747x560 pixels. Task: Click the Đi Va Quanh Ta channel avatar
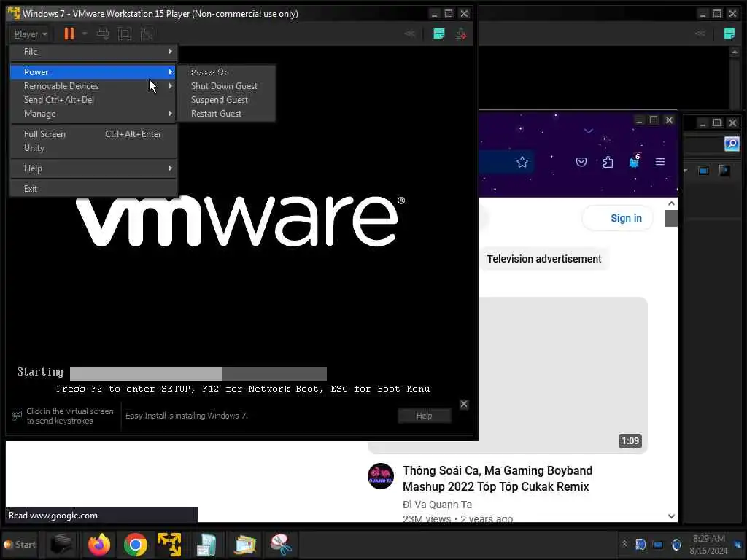(381, 476)
